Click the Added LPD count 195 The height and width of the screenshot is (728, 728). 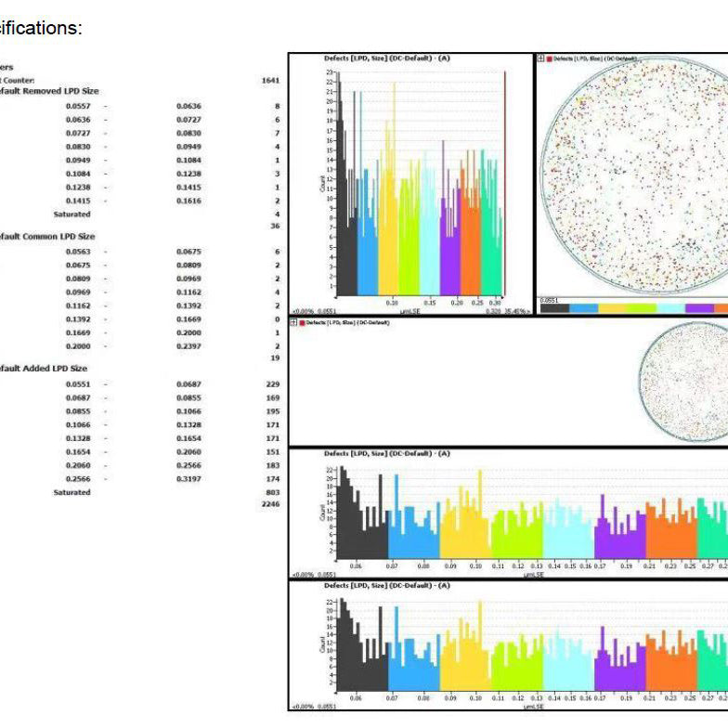tap(273, 410)
